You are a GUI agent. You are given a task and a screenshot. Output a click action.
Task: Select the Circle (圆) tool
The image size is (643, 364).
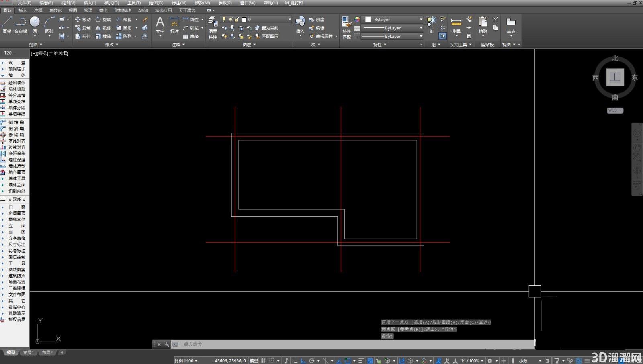pyautogui.click(x=35, y=25)
